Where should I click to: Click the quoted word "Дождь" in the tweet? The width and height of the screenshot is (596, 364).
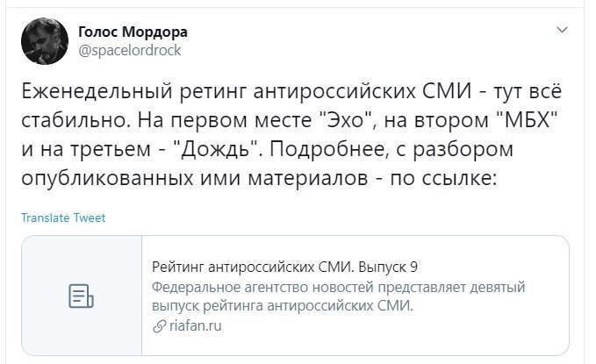(x=215, y=149)
